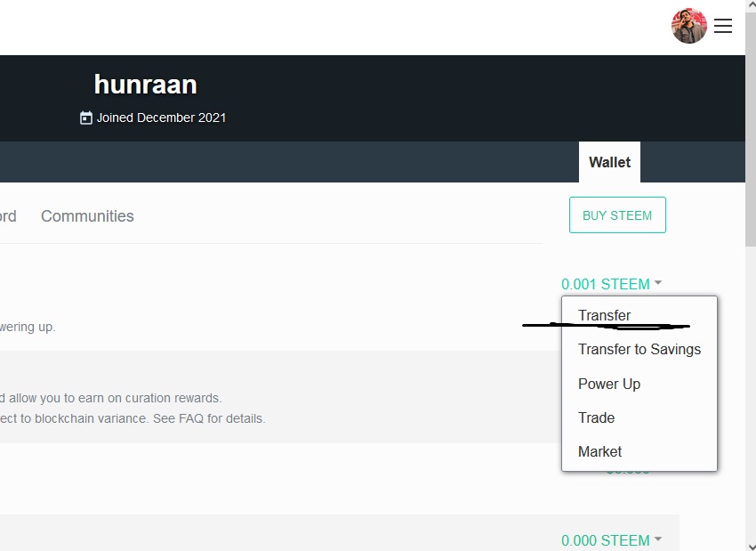
Task: Click the See FAQ for details text
Action: (209, 418)
